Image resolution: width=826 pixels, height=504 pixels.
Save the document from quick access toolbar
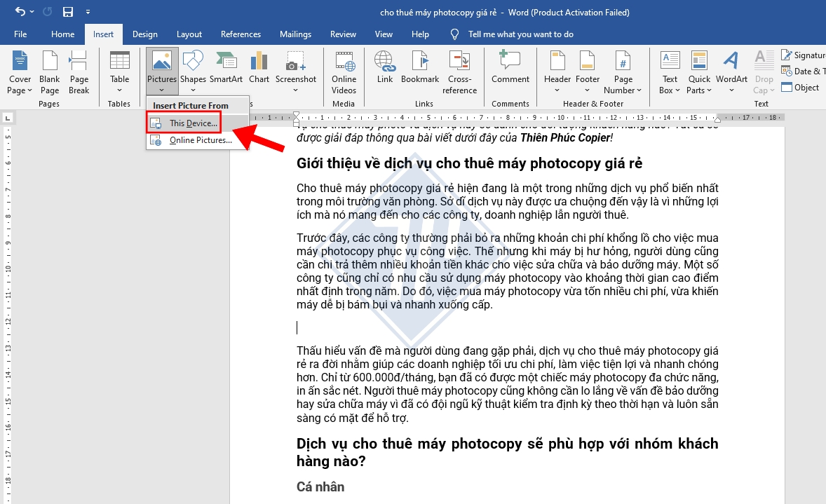(x=68, y=12)
